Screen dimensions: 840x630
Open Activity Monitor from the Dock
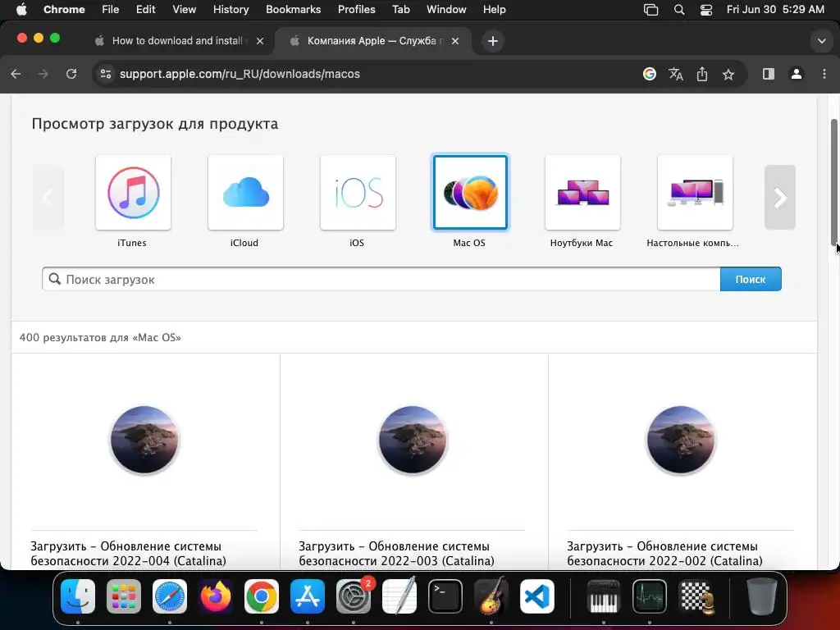pyautogui.click(x=650, y=596)
